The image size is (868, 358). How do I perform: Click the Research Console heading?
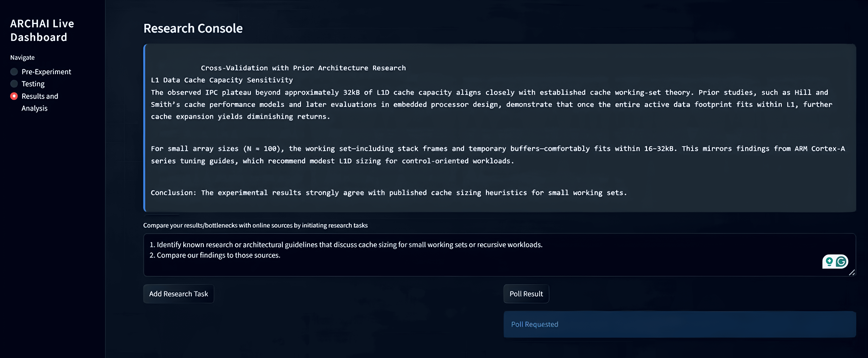point(193,29)
